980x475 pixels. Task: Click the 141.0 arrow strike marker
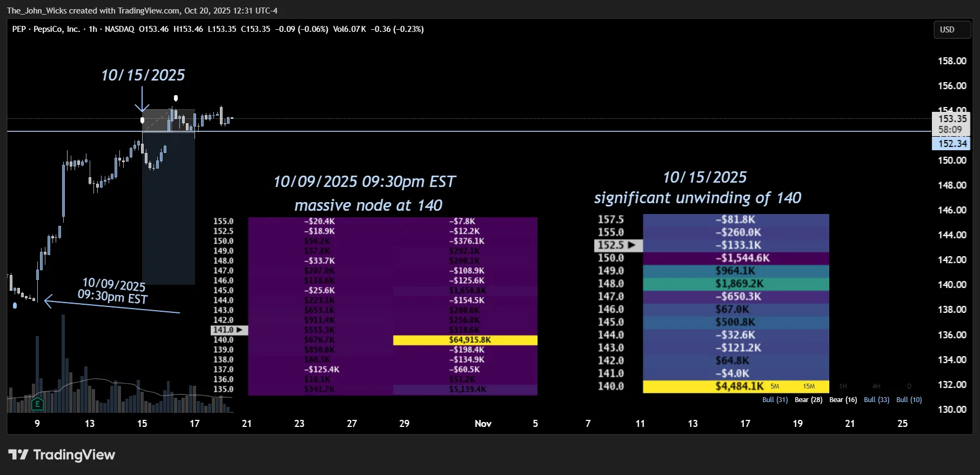pos(229,330)
